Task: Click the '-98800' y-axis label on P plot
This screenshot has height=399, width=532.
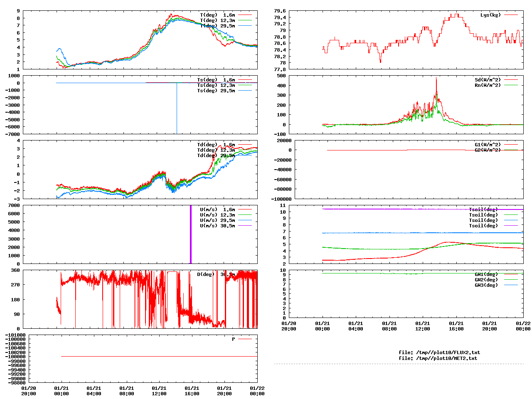Action: tap(17, 383)
